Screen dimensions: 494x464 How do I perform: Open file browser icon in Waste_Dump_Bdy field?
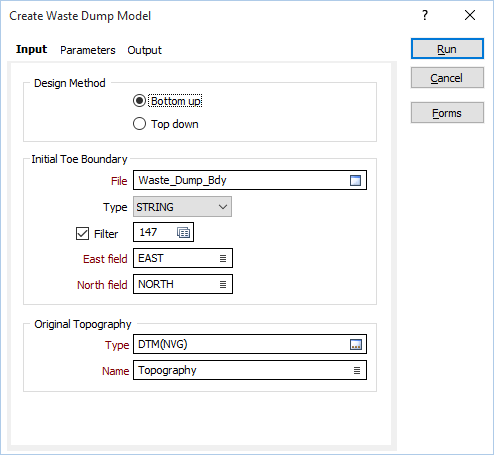(355, 180)
